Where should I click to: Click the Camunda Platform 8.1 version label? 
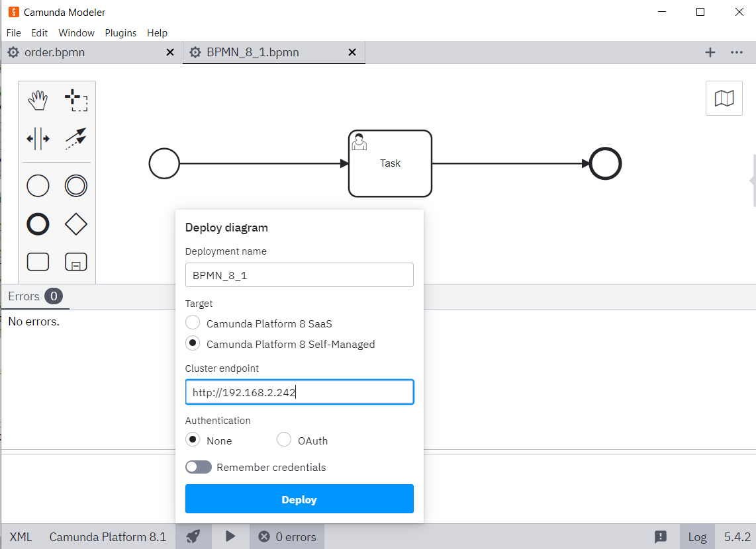click(107, 536)
